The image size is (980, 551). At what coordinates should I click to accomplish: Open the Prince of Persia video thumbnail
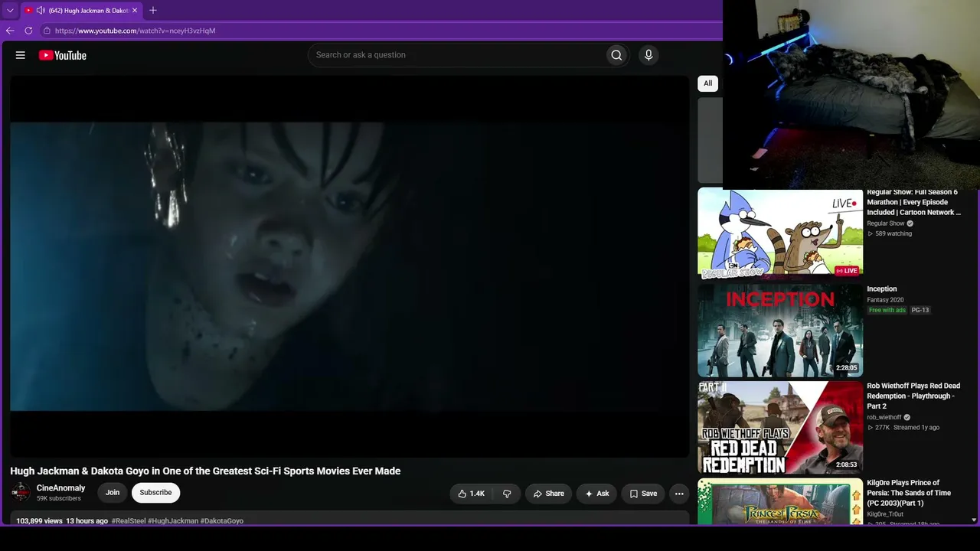coord(780,502)
